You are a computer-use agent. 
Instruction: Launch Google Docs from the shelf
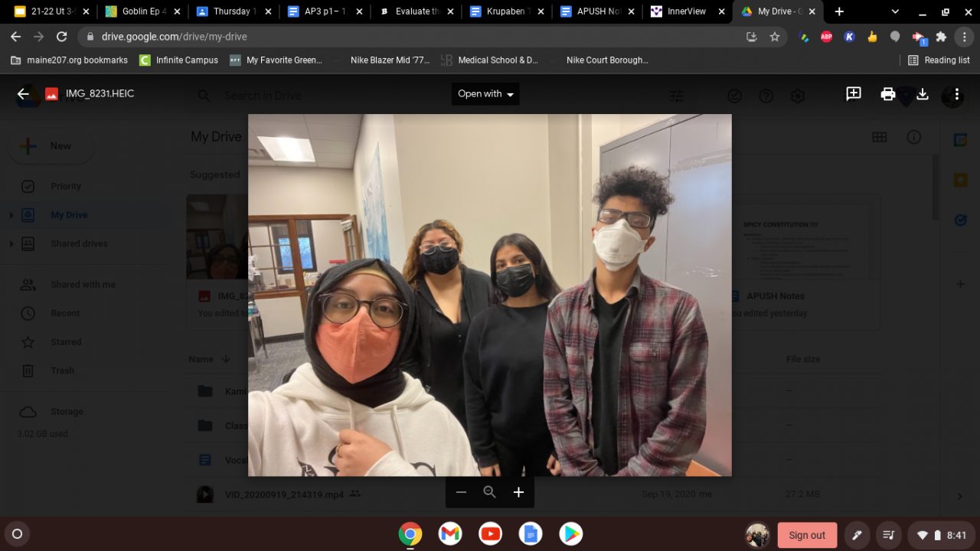(530, 534)
